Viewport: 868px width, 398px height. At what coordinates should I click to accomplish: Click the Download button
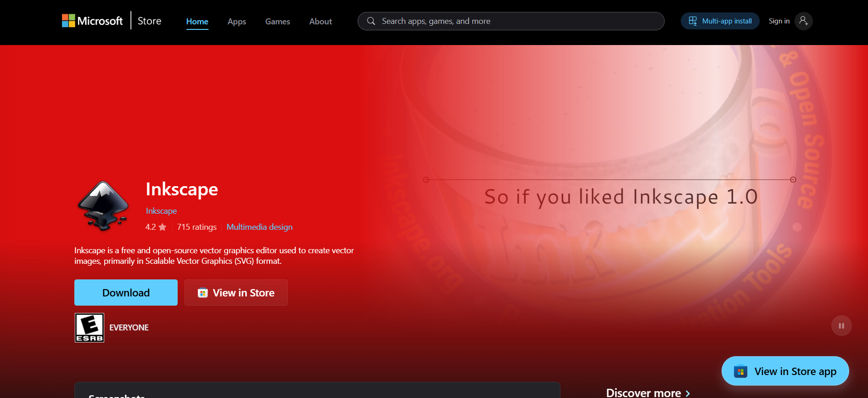pos(126,293)
